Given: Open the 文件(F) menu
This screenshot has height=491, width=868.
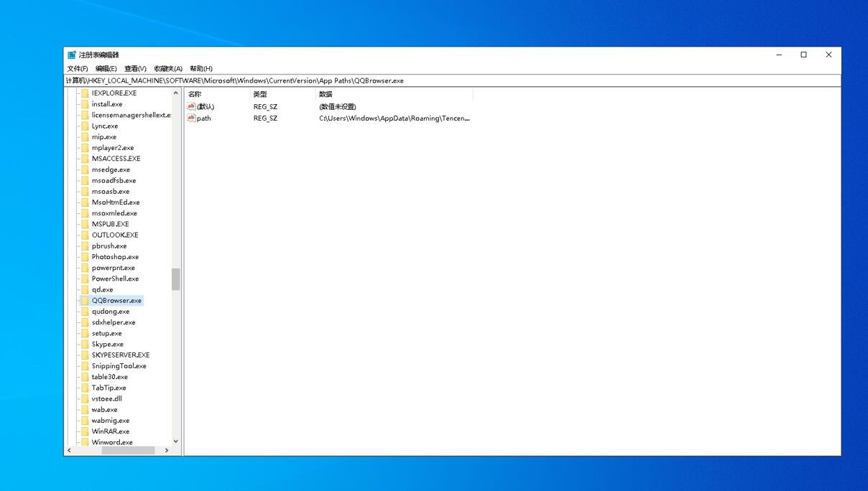Looking at the screenshot, I should (78, 69).
